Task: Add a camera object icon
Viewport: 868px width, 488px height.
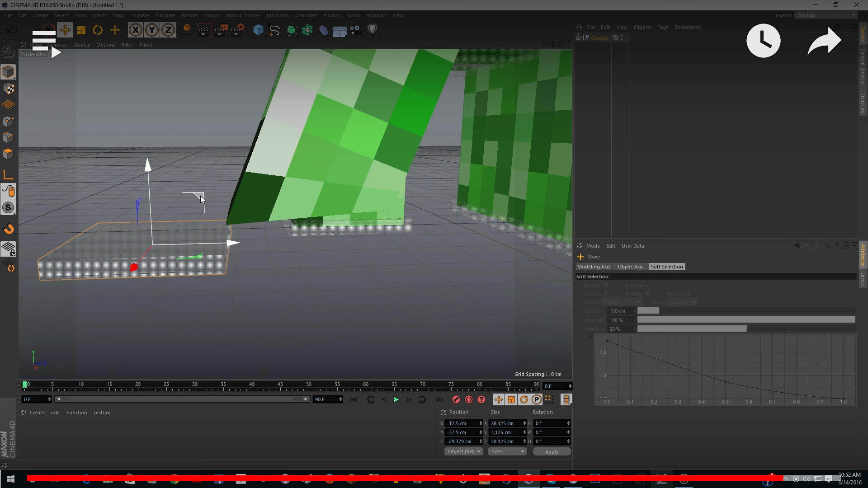Action: click(356, 30)
